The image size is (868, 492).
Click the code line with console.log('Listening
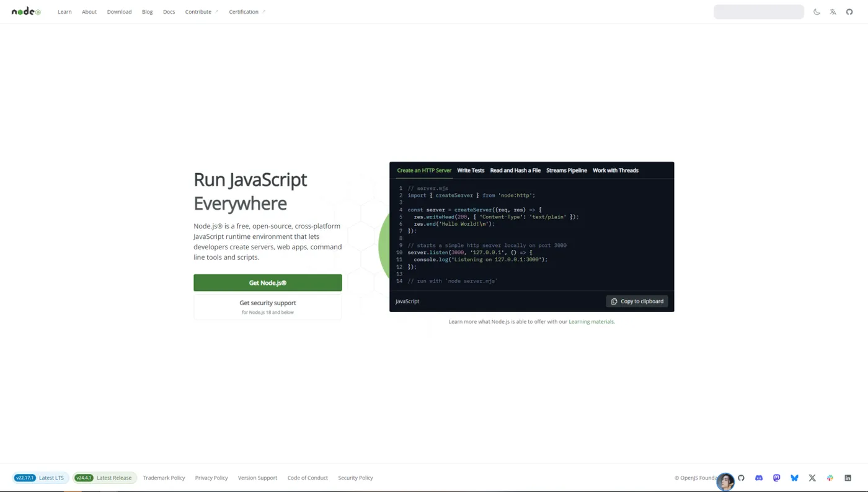pos(480,260)
